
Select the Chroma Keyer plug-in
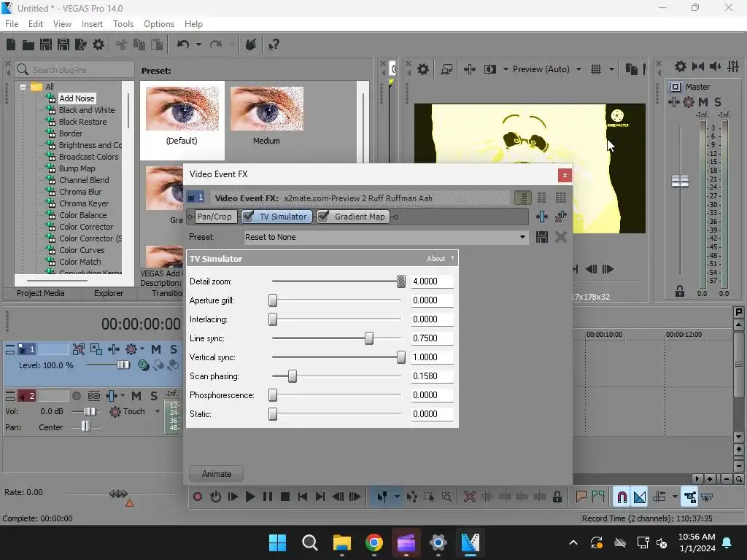(x=84, y=203)
